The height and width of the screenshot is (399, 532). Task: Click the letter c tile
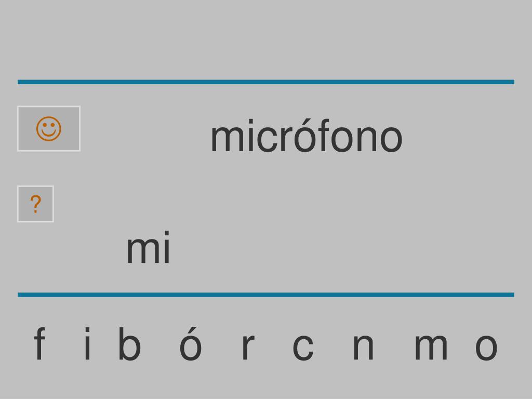(303, 347)
